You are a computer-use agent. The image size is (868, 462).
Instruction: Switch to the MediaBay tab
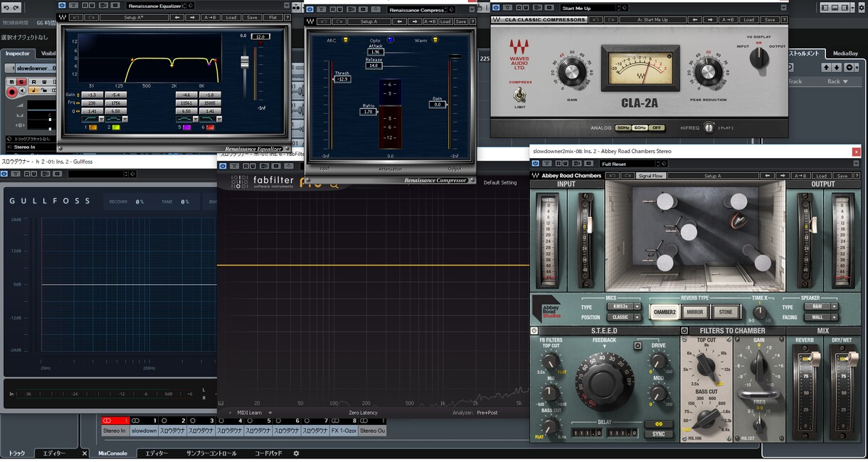[845, 53]
